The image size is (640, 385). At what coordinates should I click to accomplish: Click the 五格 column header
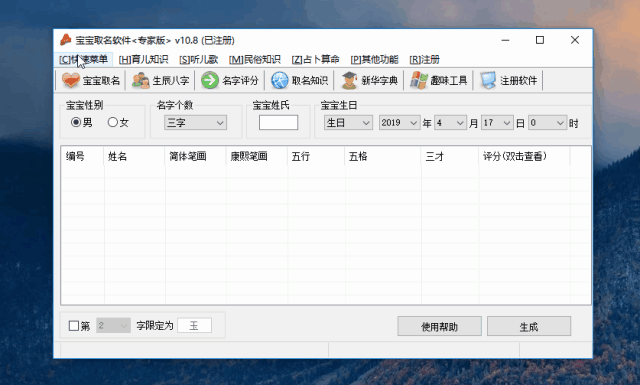coord(383,156)
